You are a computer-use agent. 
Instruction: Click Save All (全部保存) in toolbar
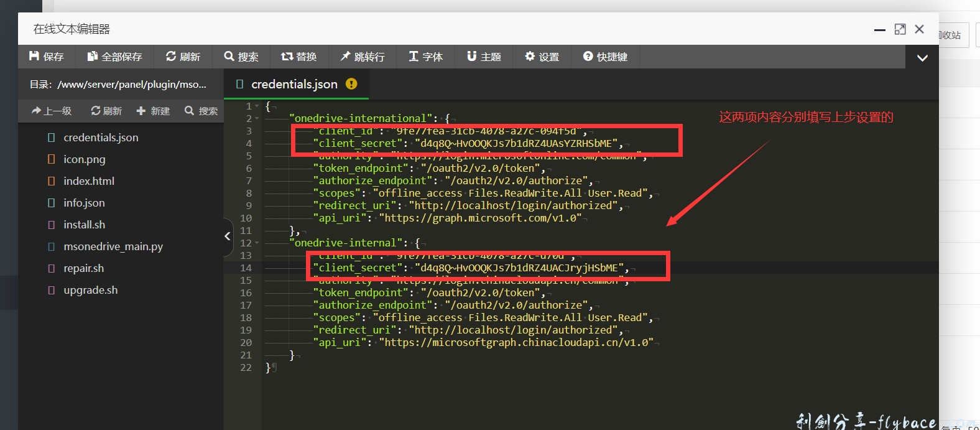point(115,57)
